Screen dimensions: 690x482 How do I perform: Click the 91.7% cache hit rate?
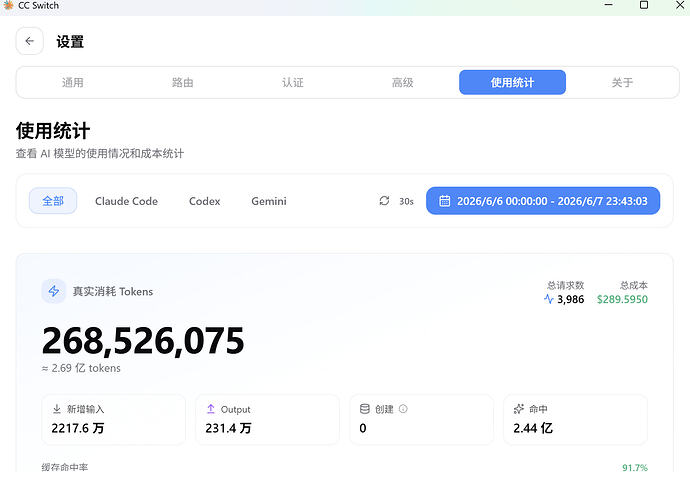pyautogui.click(x=635, y=467)
